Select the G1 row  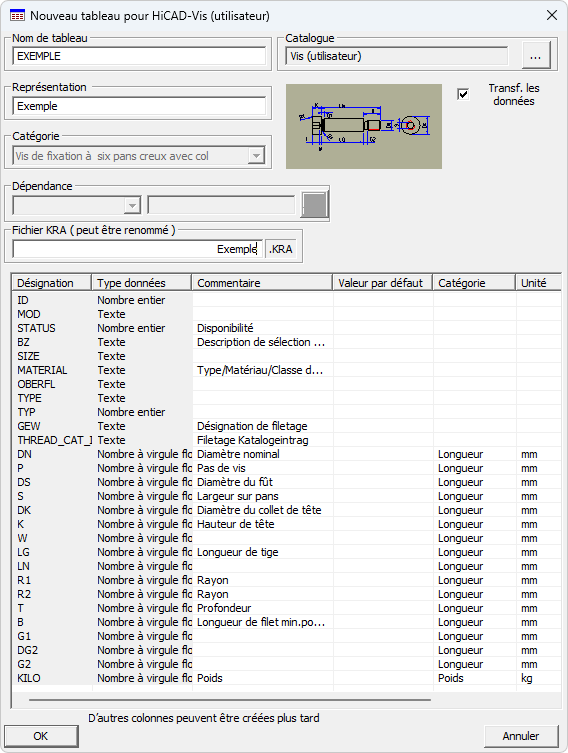(x=287, y=636)
